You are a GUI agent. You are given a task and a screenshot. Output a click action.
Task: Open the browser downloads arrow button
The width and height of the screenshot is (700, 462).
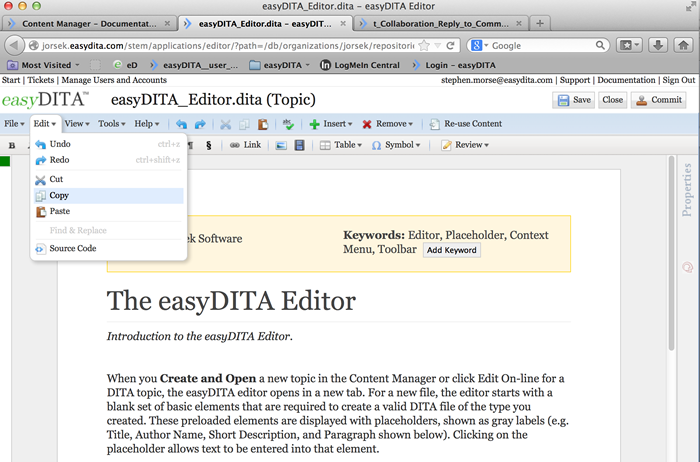658,45
